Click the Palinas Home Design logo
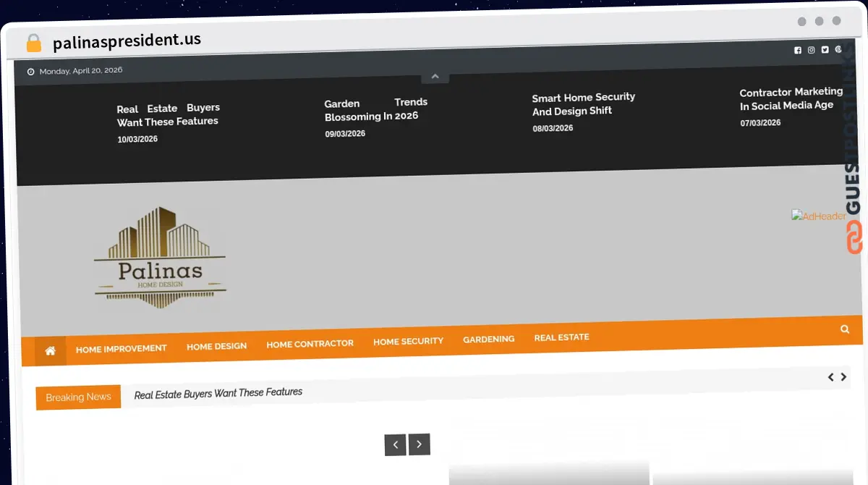 click(x=160, y=258)
